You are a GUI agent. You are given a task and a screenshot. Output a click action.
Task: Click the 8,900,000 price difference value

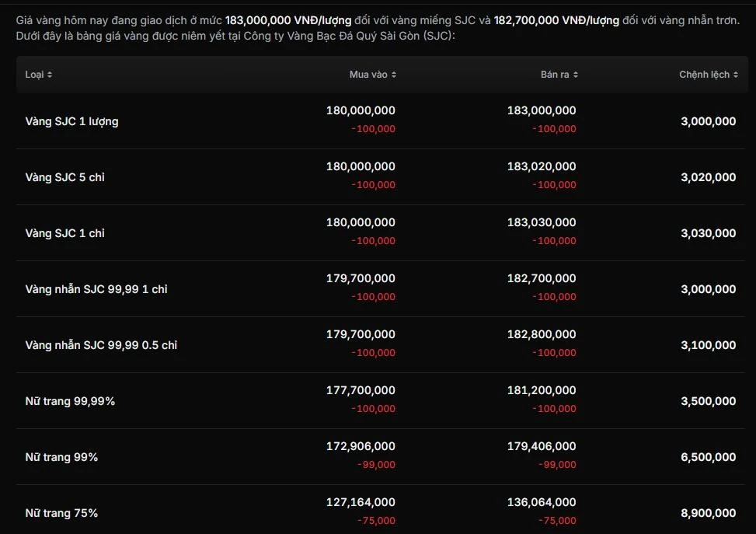click(x=708, y=513)
